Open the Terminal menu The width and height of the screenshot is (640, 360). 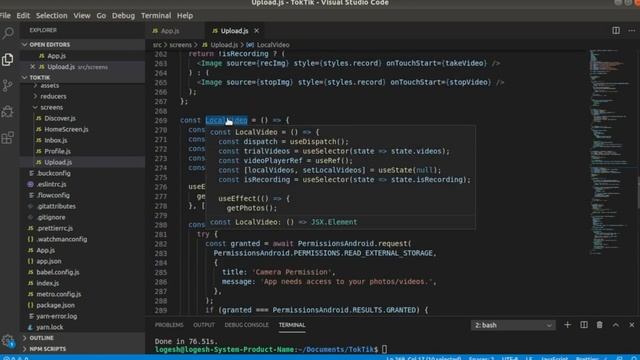156,16
